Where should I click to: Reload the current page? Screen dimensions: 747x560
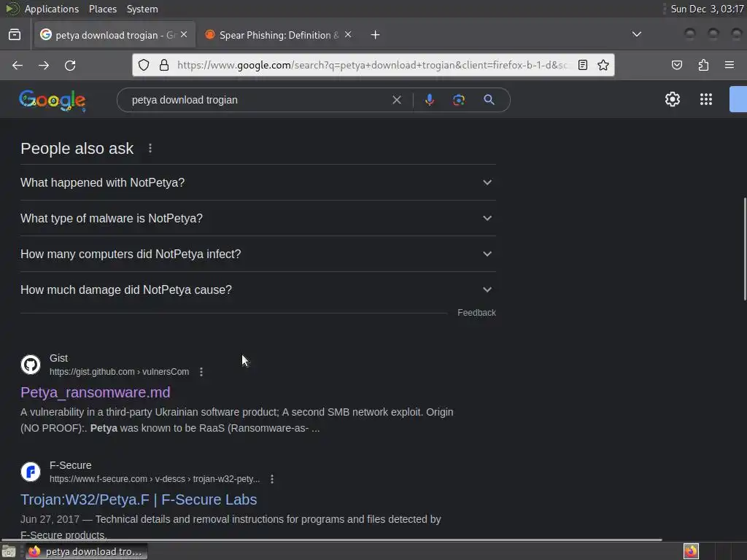click(70, 65)
